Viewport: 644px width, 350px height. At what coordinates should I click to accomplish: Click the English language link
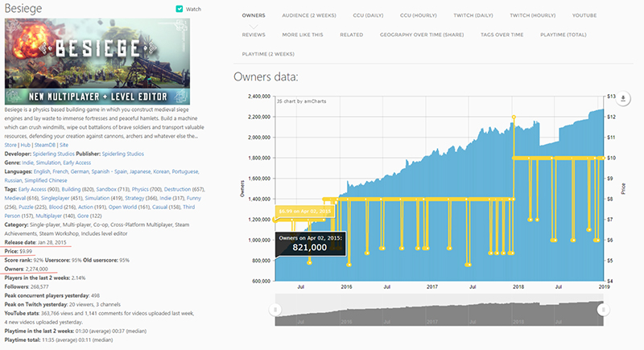click(x=42, y=171)
